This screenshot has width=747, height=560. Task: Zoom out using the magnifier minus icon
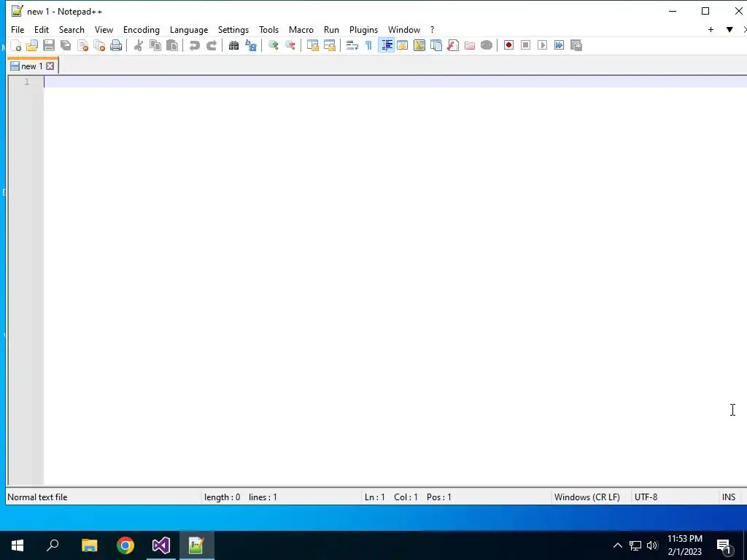pyautogui.click(x=290, y=45)
